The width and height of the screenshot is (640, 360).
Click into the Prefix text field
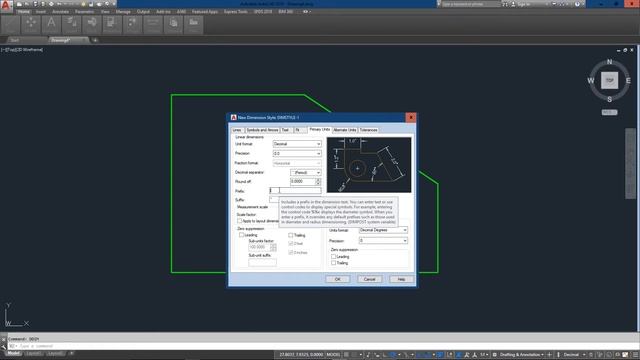click(x=295, y=191)
